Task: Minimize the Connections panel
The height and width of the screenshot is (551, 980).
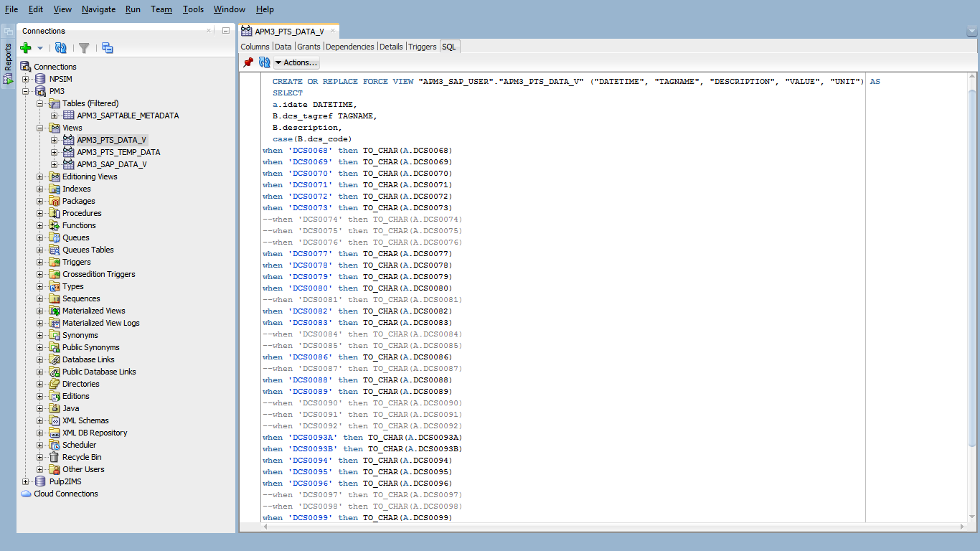Action: [x=225, y=31]
